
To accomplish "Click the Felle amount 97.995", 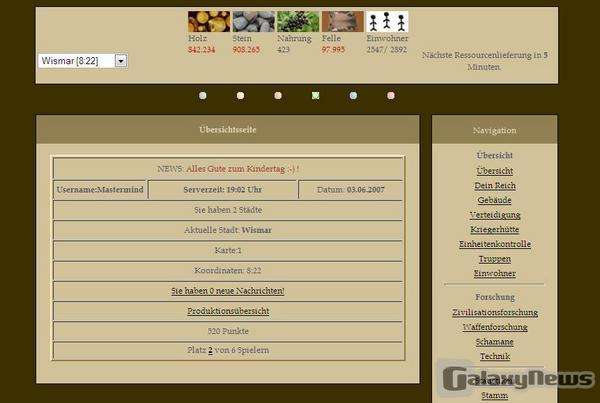I will (x=333, y=50).
